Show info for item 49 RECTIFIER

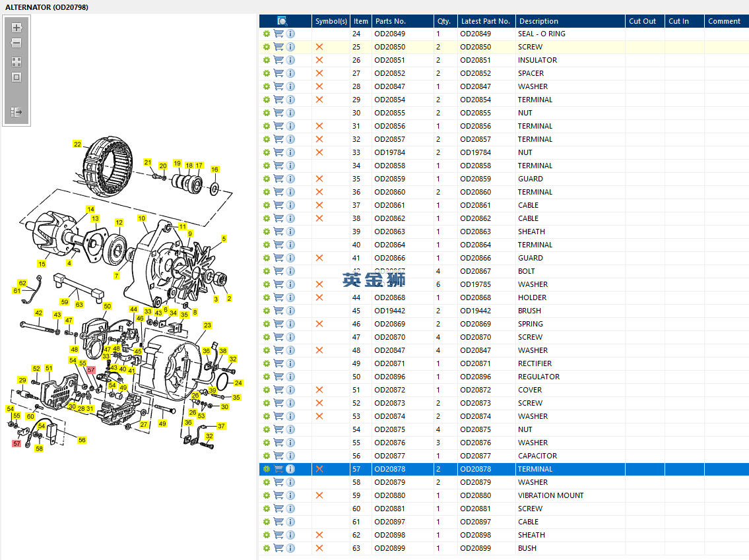click(x=290, y=363)
